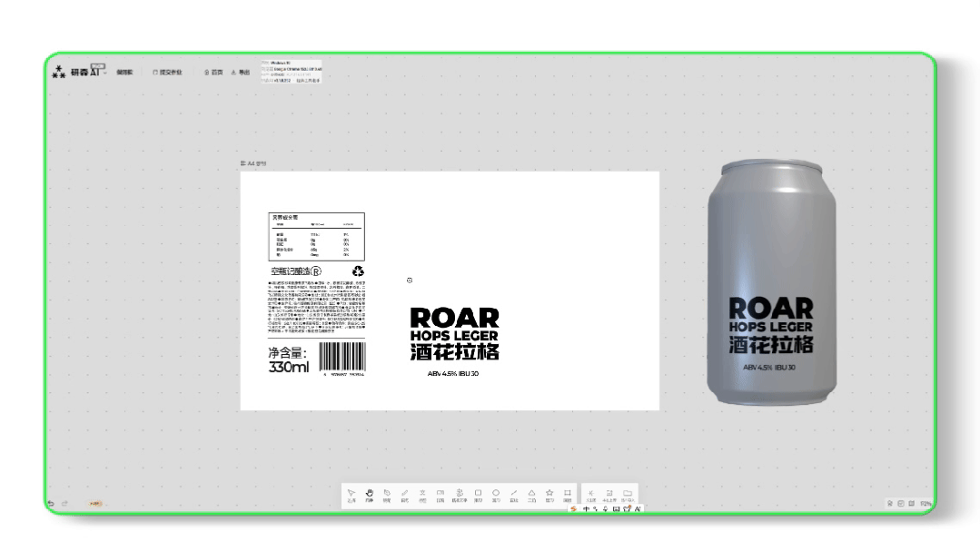Click the undo arrow
Viewport: 980px width, 551px height.
[51, 504]
